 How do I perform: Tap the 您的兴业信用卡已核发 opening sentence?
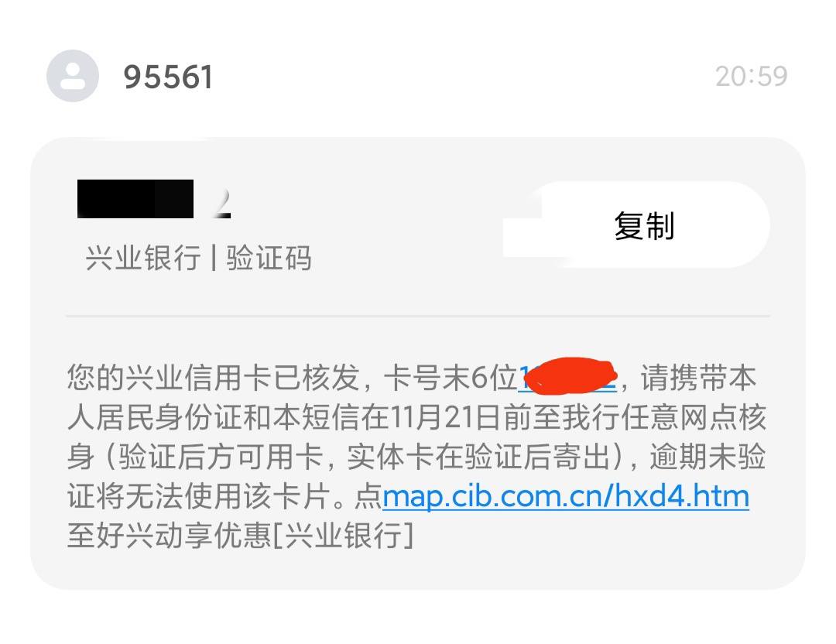[x=214, y=378]
